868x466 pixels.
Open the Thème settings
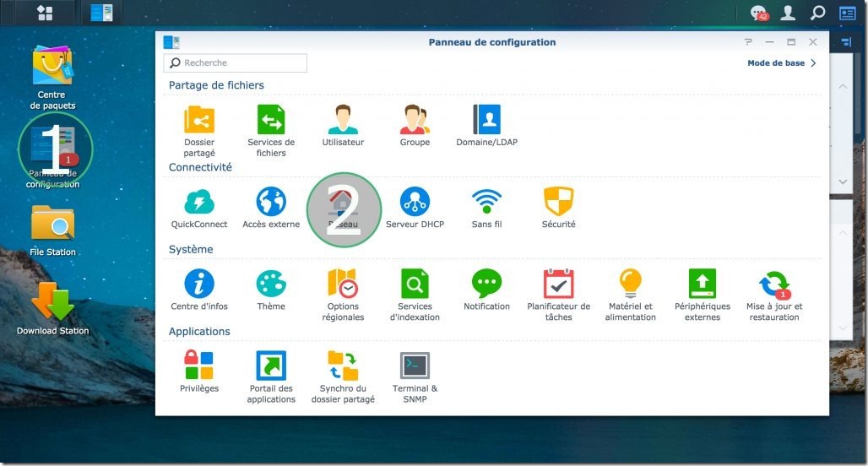coord(271,290)
